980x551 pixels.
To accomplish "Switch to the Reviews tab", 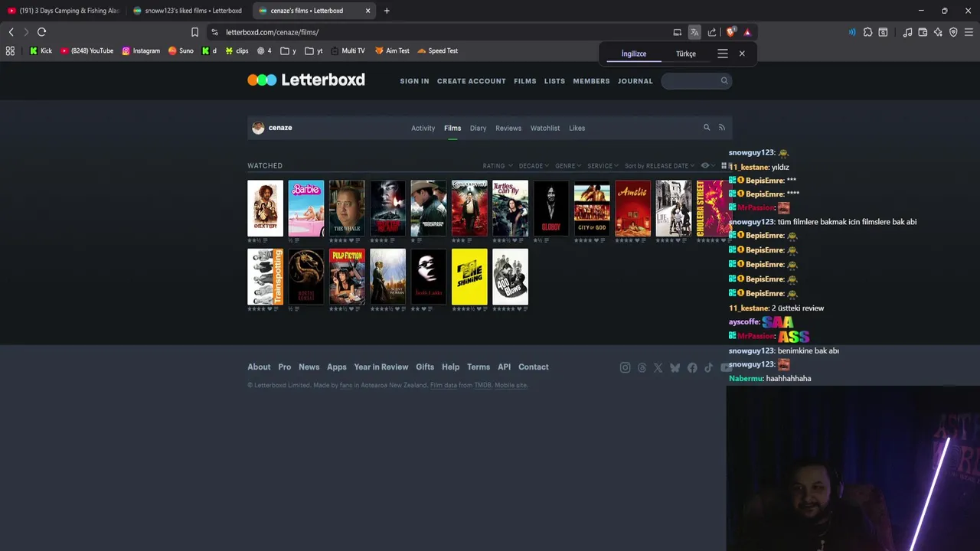I will pyautogui.click(x=508, y=128).
